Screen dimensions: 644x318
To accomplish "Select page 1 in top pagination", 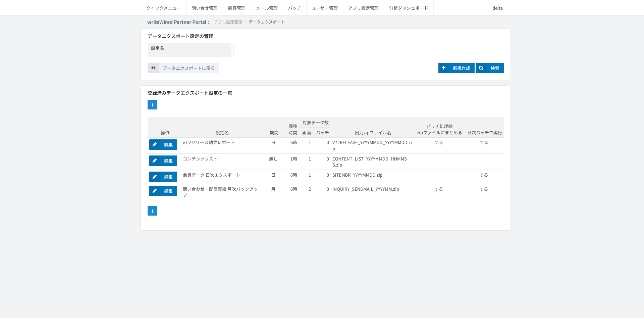I will [x=152, y=105].
